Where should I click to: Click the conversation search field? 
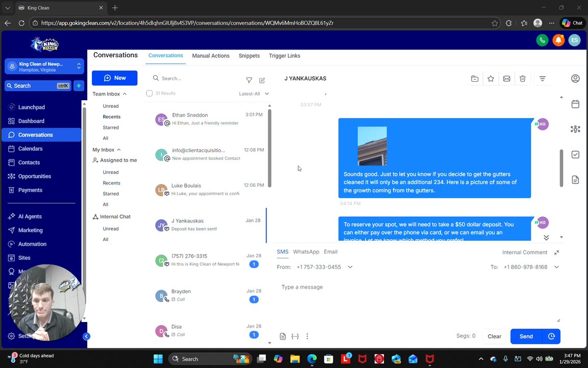[x=197, y=78]
